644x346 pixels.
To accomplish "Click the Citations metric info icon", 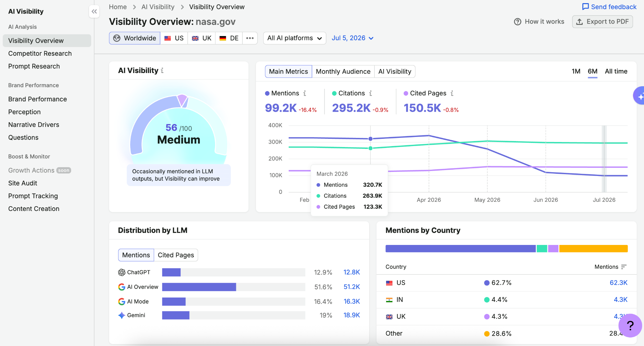I will pyautogui.click(x=370, y=93).
